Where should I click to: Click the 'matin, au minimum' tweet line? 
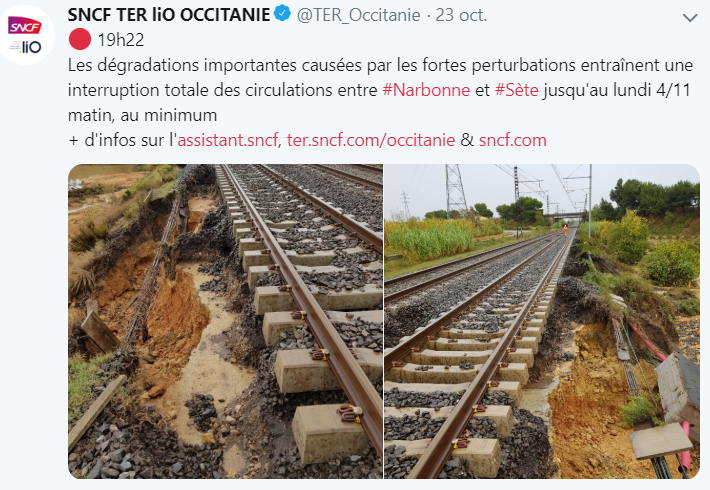[x=143, y=115]
